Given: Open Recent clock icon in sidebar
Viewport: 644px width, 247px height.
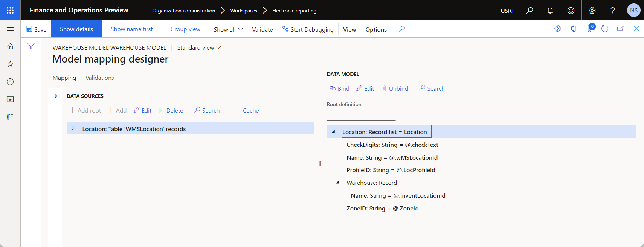Looking at the screenshot, I should point(10,82).
